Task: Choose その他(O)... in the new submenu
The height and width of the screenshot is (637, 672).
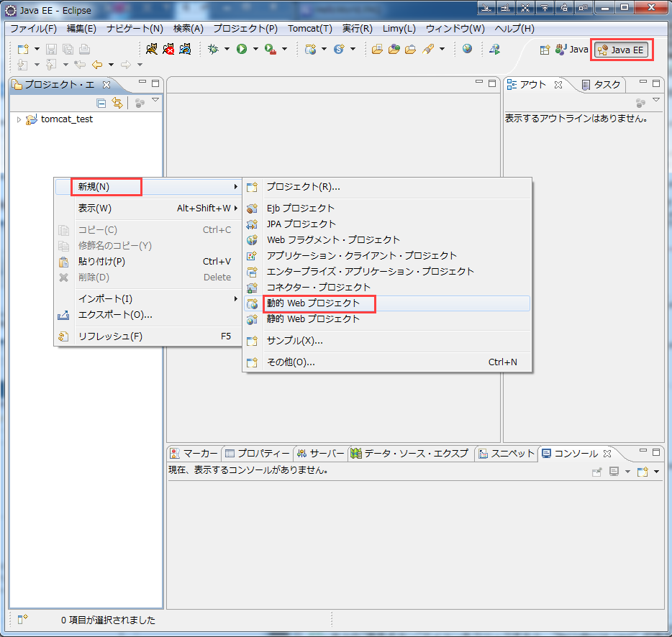Action: point(291,362)
